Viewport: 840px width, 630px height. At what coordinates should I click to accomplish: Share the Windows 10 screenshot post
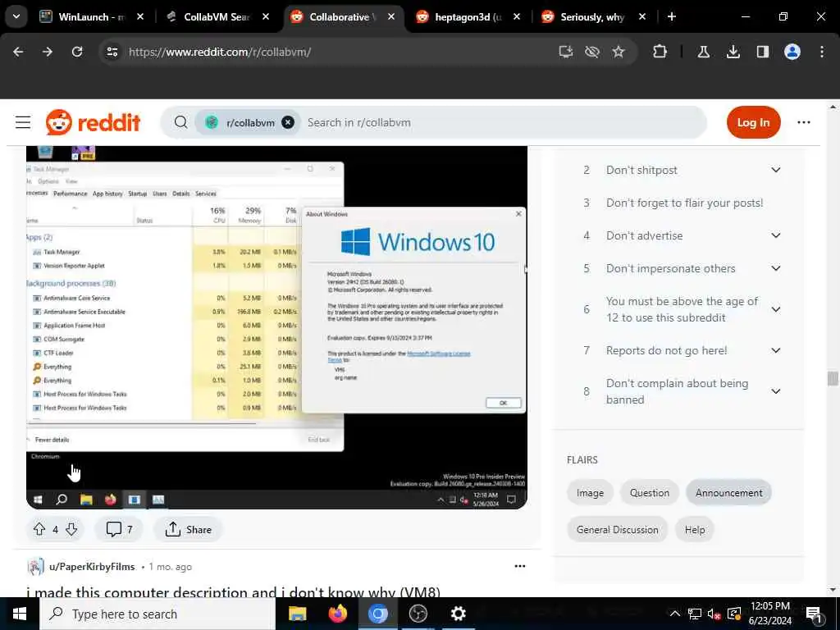188,529
